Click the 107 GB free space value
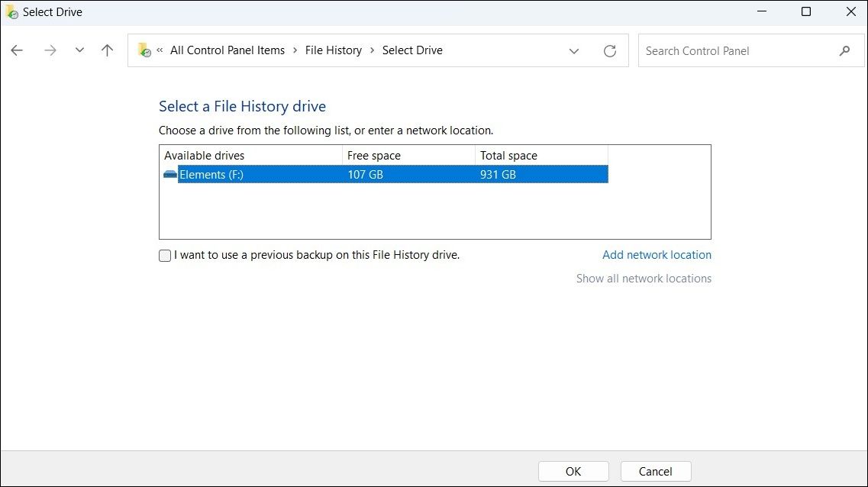Screen dimensions: 868x487 (366, 174)
